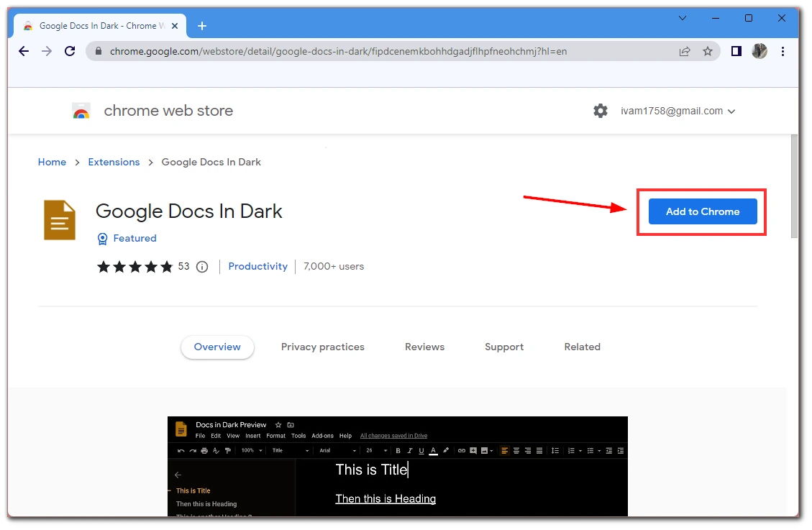Image resolution: width=812 pixels, height=530 pixels.
Task: Click the five-star rating
Action: [x=134, y=267]
